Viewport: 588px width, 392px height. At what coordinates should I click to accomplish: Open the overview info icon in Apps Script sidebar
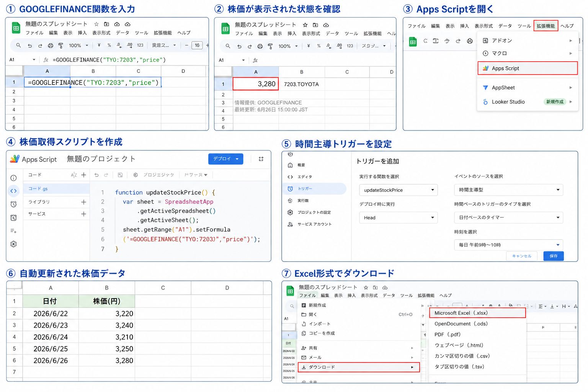[x=13, y=178]
